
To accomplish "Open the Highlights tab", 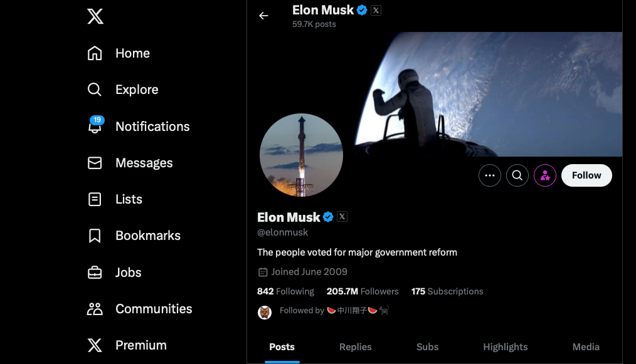I will 505,346.
